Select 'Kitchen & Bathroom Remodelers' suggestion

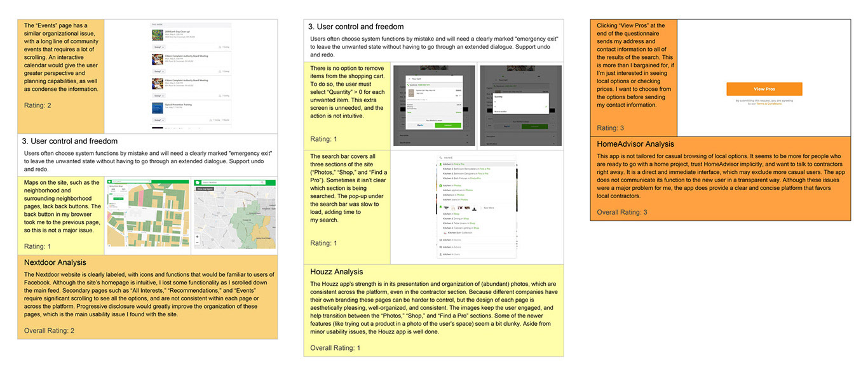click(466, 169)
